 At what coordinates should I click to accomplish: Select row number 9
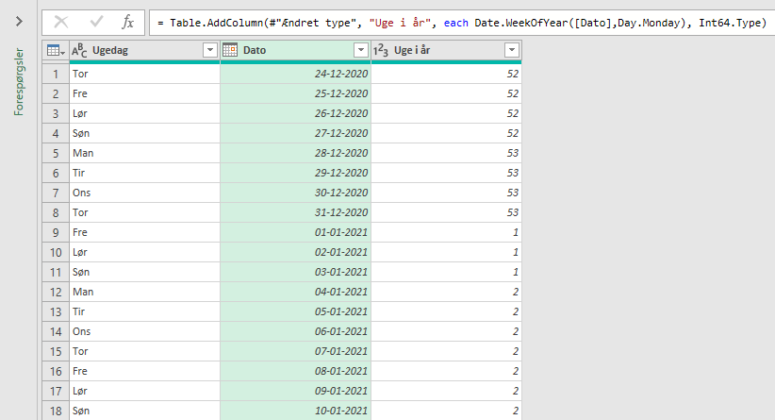pos(55,233)
